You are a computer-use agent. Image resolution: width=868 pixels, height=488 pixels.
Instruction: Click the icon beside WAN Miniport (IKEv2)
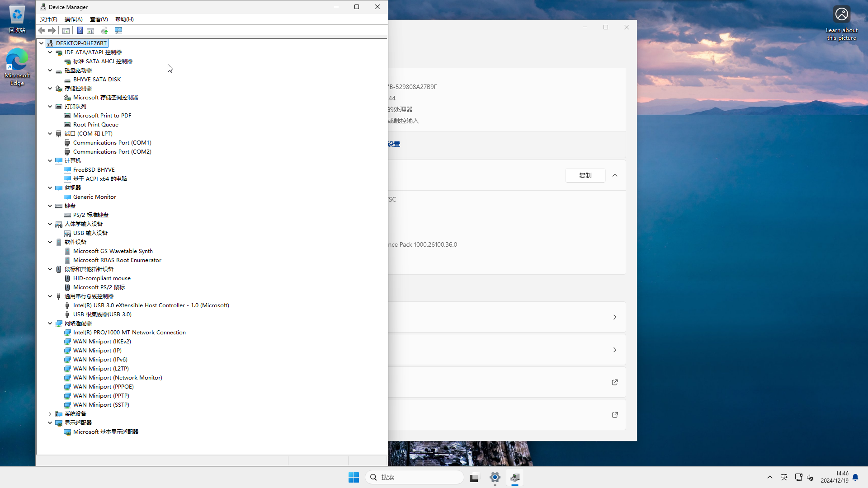point(67,342)
